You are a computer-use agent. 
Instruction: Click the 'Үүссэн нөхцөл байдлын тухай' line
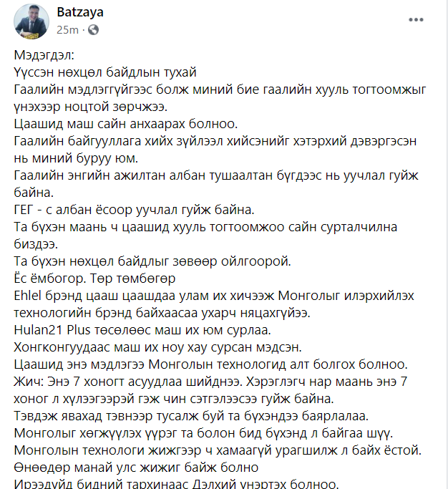(x=105, y=72)
